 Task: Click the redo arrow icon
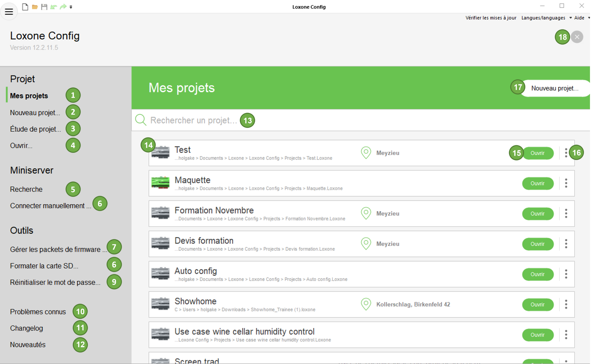[x=63, y=7]
